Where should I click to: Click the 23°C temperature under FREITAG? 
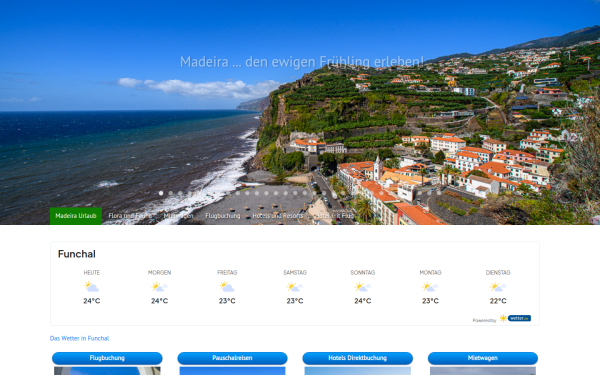click(x=227, y=301)
